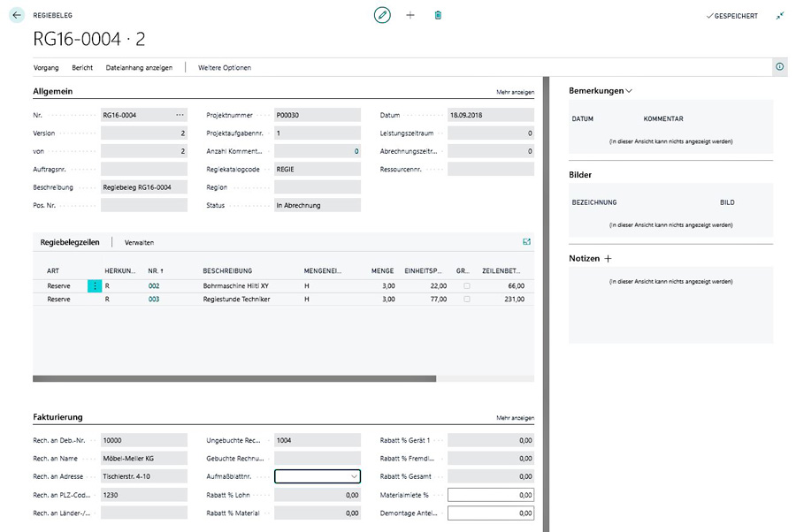This screenshot has width=796, height=532.
Task: Select cell Regiestunde Techniker
Action: point(236,300)
